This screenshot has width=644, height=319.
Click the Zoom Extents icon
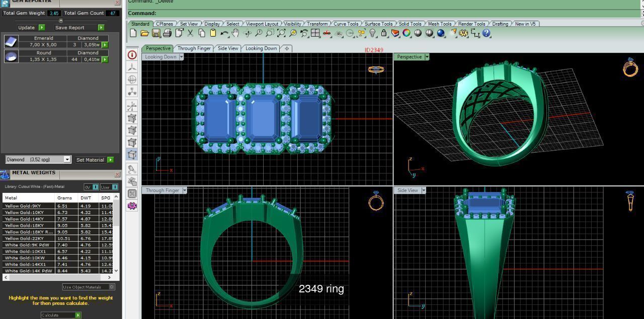281,33
